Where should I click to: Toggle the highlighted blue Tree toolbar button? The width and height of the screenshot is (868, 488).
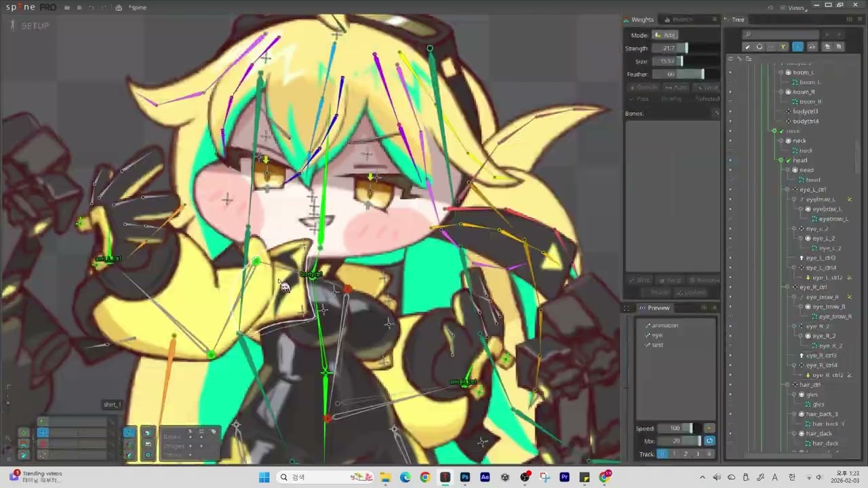[x=797, y=47]
